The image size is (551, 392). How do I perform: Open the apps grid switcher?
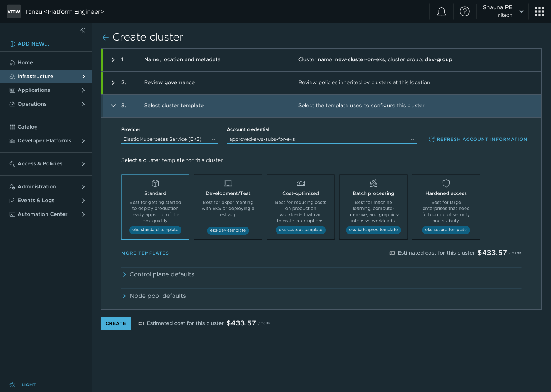(539, 11)
